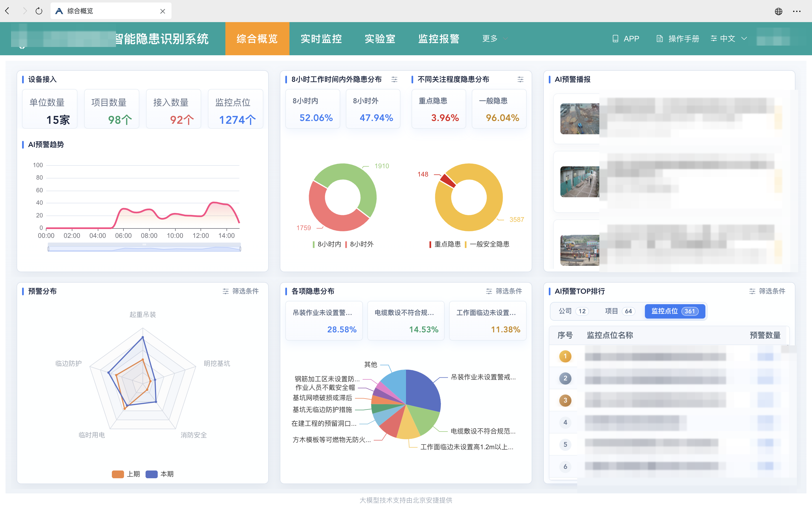Screen dimensions: 812x510
Task: Click the right handle of trend zoom slider
Action: [x=241, y=249]
